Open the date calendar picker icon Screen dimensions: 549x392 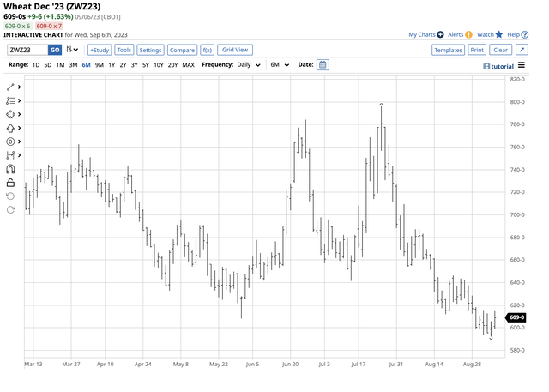pyautogui.click(x=323, y=65)
